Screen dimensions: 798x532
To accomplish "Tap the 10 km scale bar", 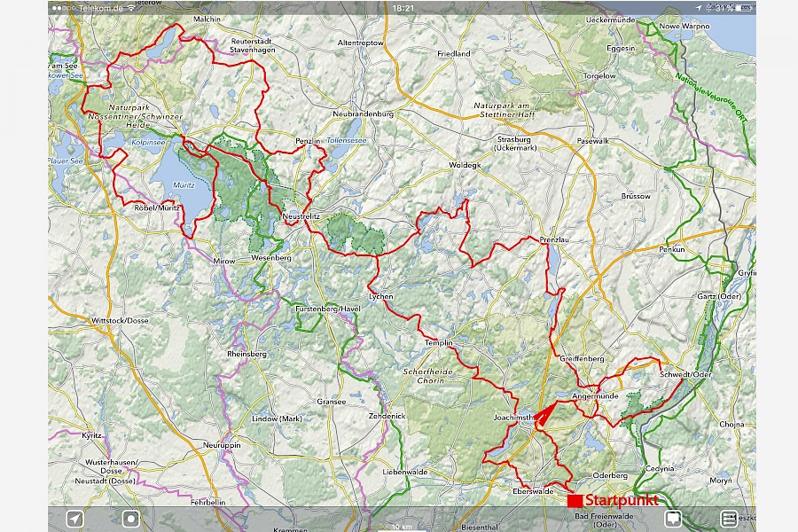I will pyautogui.click(x=401, y=526).
